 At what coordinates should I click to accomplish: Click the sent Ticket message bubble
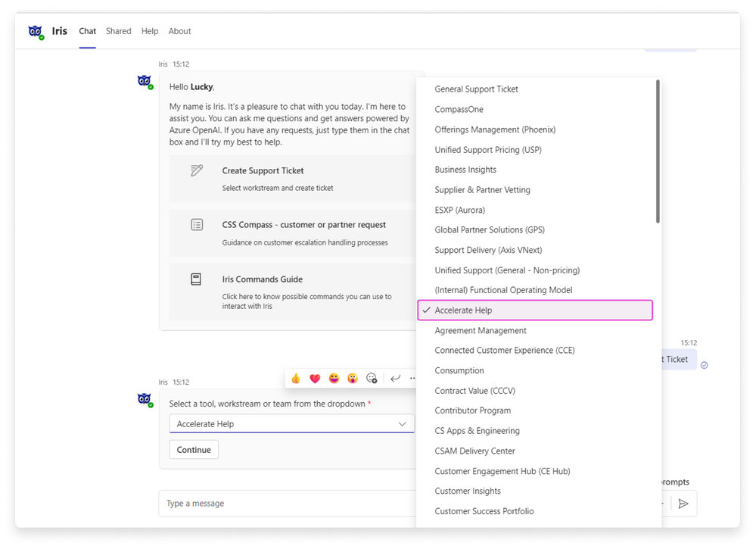(679, 360)
